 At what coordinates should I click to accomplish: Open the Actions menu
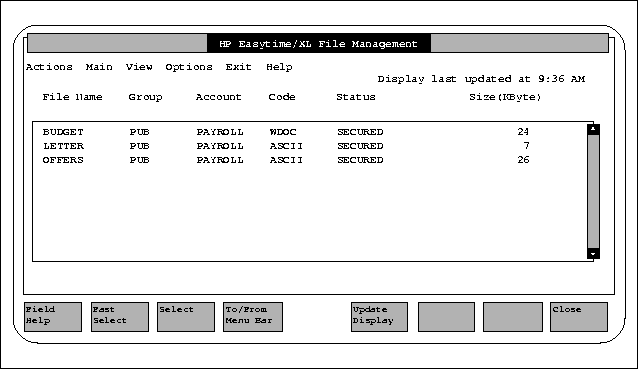(x=49, y=67)
